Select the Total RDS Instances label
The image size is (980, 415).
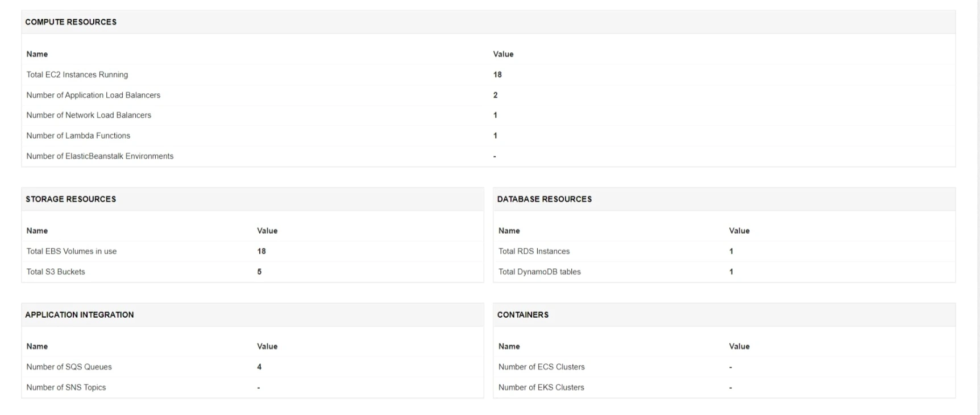tap(534, 251)
